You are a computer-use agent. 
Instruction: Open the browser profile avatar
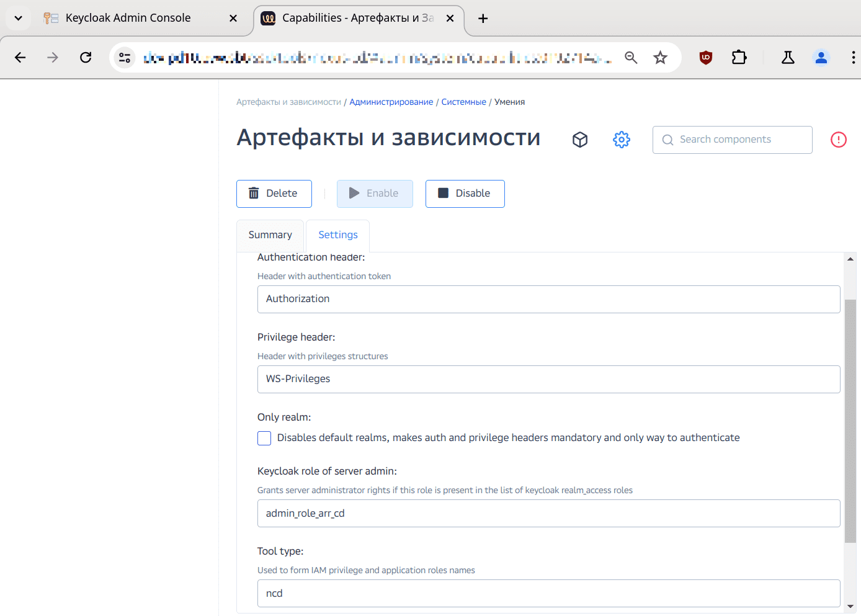coord(821,58)
